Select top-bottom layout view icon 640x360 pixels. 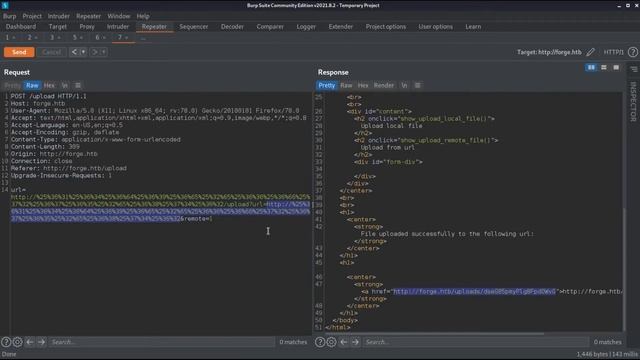point(604,67)
